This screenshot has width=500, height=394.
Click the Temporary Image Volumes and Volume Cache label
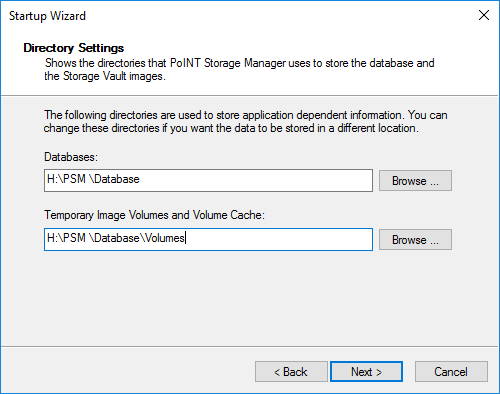(154, 215)
